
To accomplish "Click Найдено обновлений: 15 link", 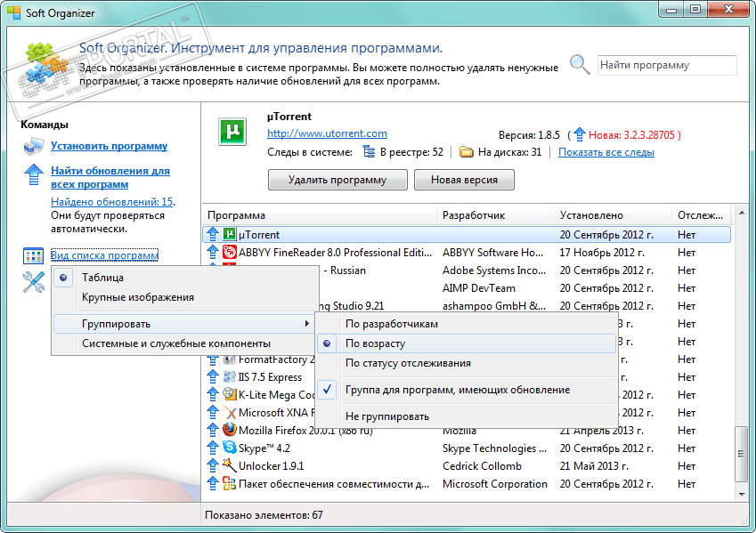I will tap(112, 202).
